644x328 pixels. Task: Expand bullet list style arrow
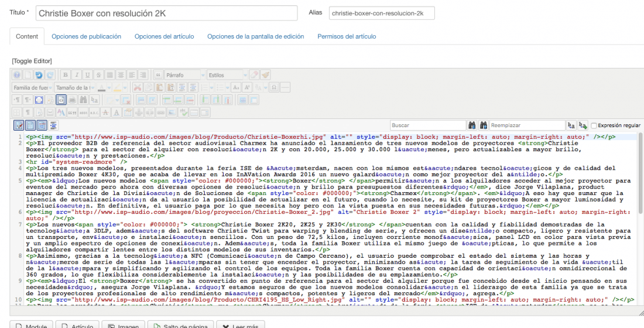tap(227, 87)
